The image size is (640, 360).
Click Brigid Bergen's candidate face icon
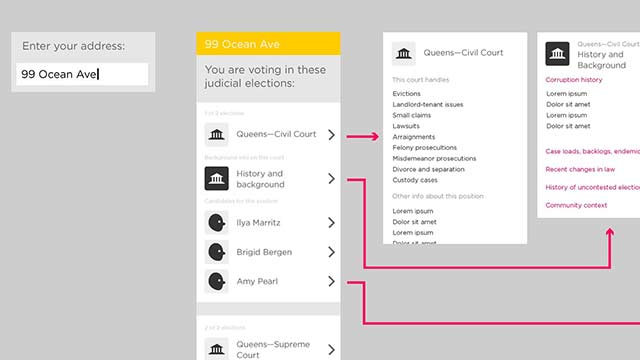(x=216, y=252)
